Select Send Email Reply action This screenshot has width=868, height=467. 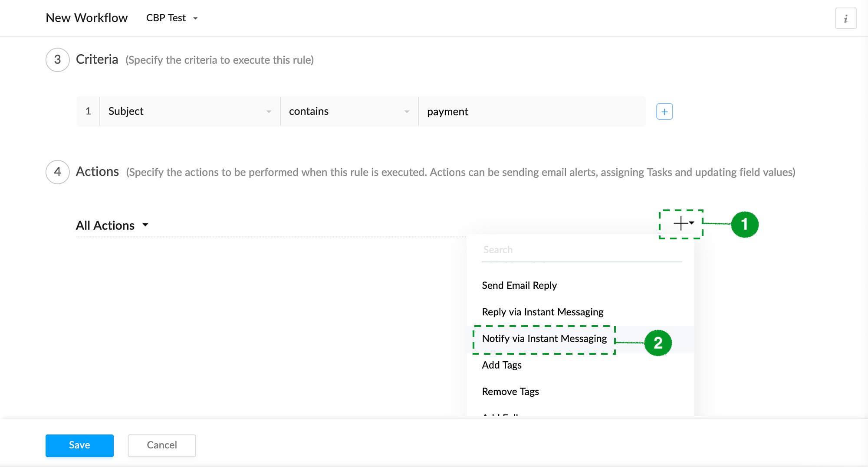(519, 285)
